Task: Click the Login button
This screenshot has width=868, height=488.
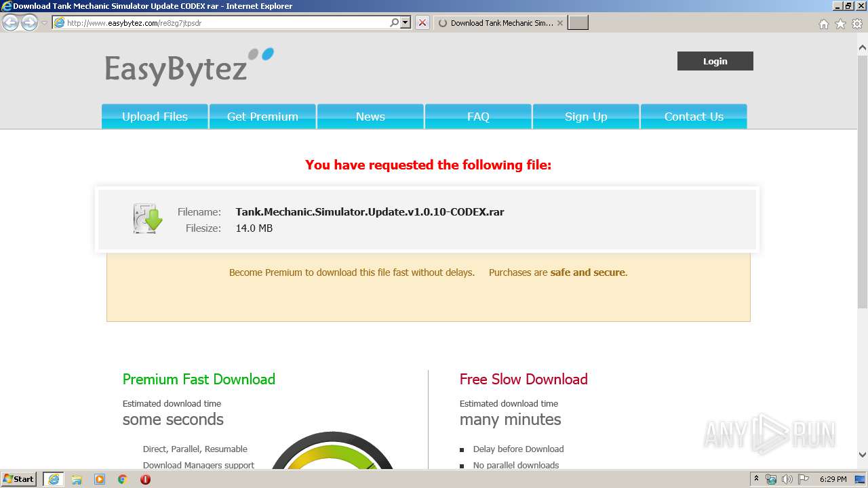Action: pyautogui.click(x=715, y=61)
